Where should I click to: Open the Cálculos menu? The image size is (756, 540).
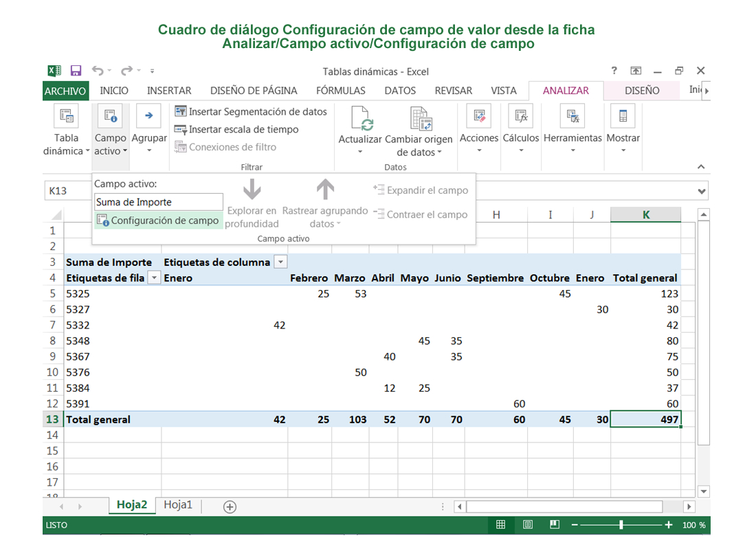click(x=521, y=130)
